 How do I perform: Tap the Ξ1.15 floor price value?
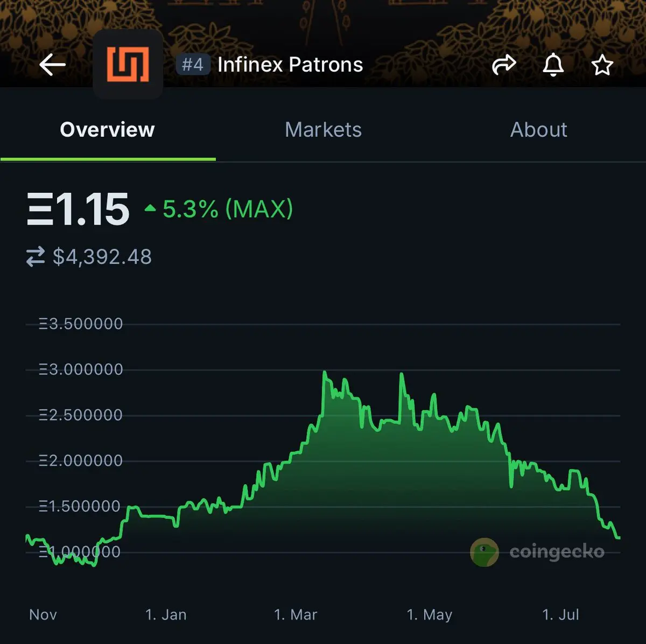[79, 209]
